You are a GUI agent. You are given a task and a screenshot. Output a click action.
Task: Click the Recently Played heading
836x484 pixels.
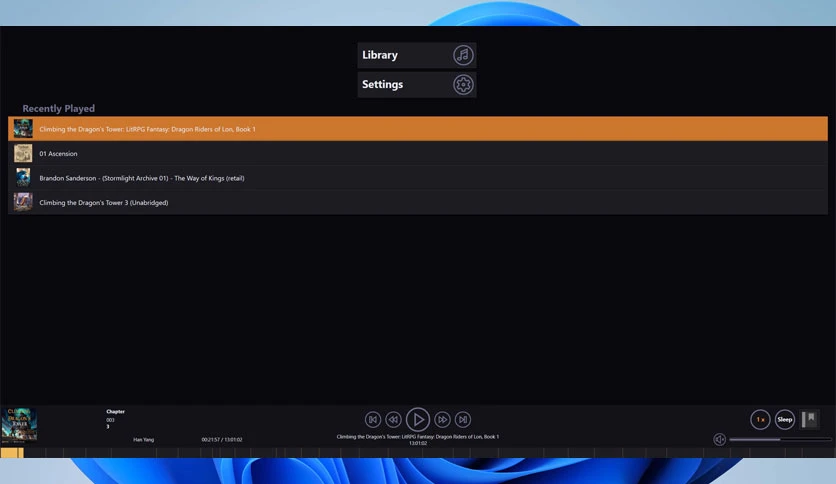click(59, 108)
